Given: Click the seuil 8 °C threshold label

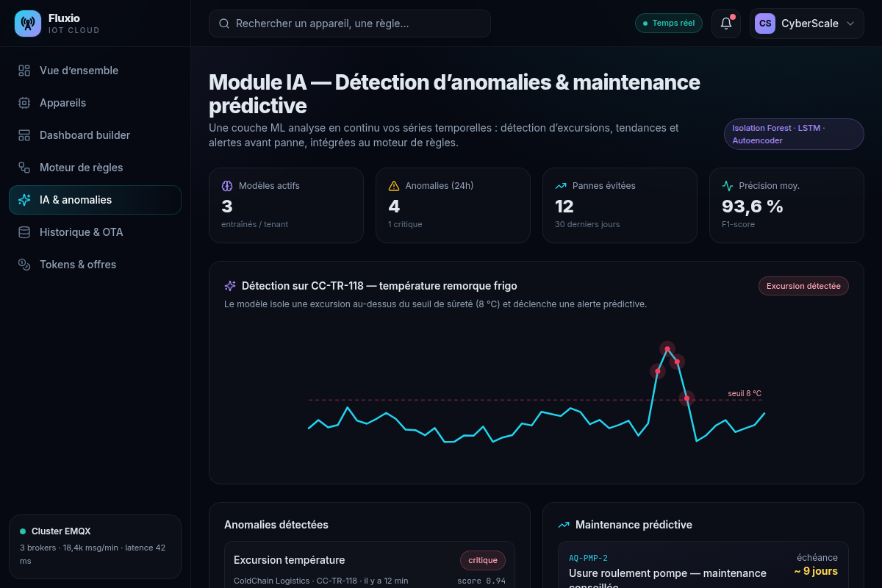Looking at the screenshot, I should [x=745, y=393].
